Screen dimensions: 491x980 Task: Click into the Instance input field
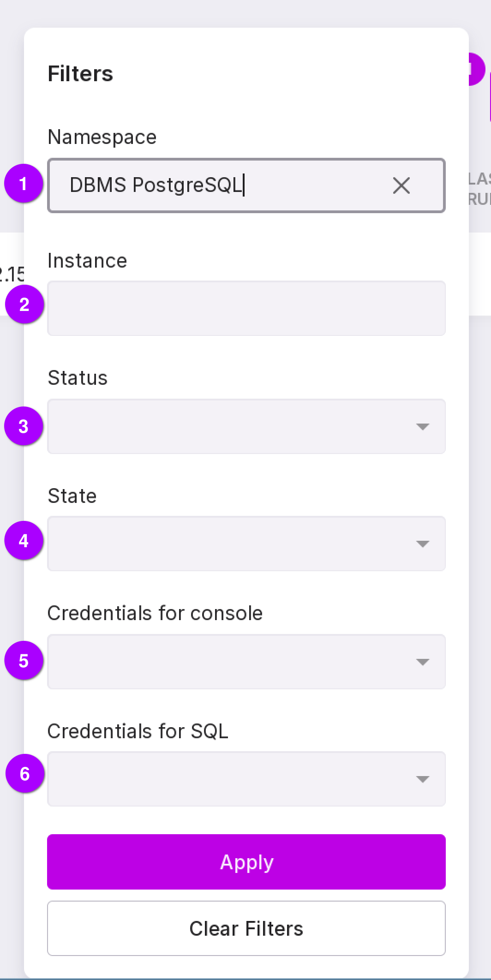246,308
